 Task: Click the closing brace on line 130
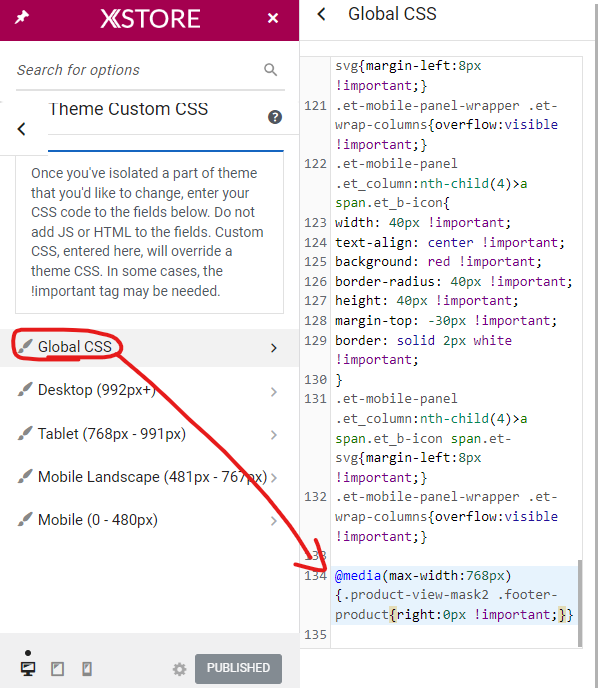click(x=339, y=380)
